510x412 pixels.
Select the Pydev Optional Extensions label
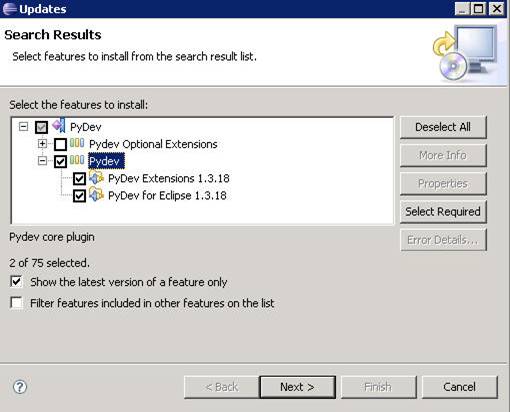(x=153, y=144)
